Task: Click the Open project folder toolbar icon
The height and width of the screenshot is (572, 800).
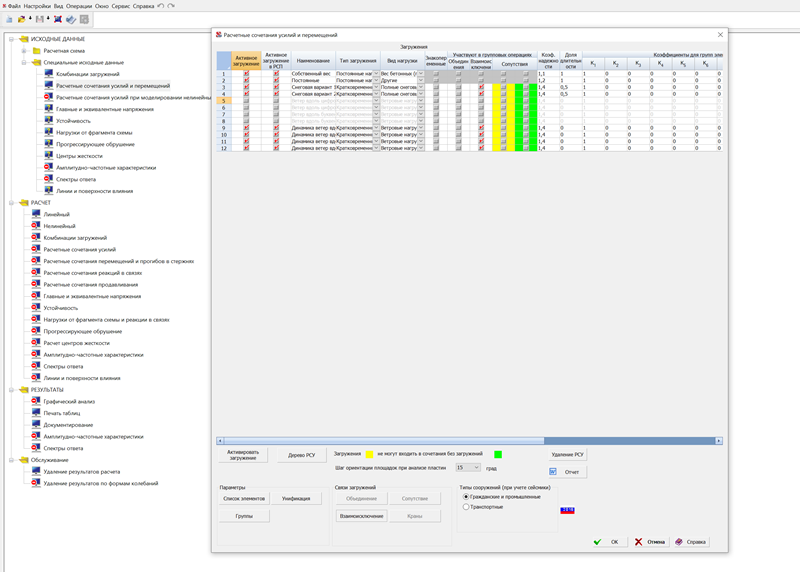Action: 21,19
